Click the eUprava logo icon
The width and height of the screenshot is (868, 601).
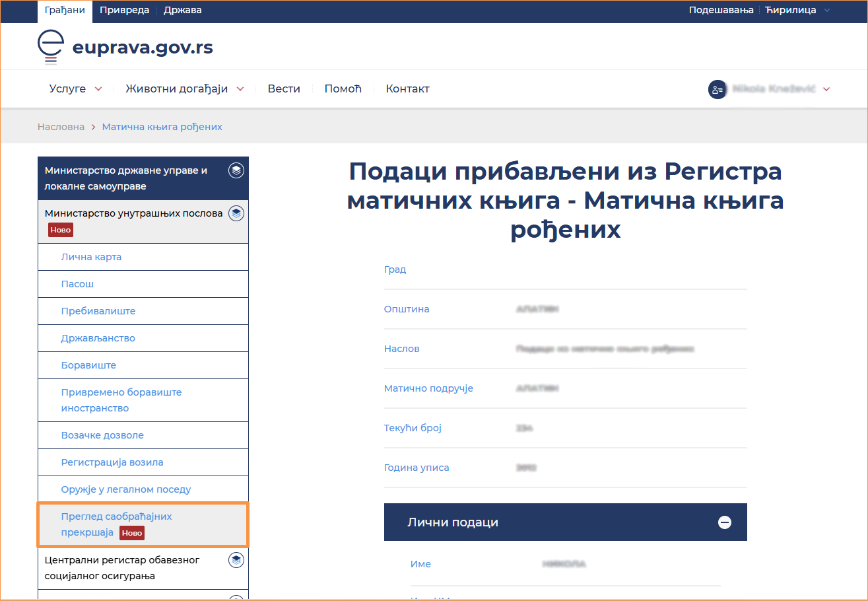(50, 48)
